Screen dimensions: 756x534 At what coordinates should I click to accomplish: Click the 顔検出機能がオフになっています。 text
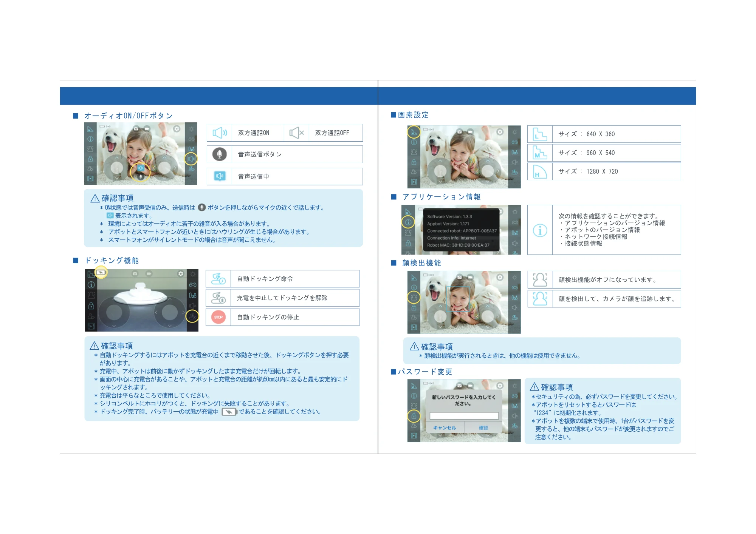point(609,280)
